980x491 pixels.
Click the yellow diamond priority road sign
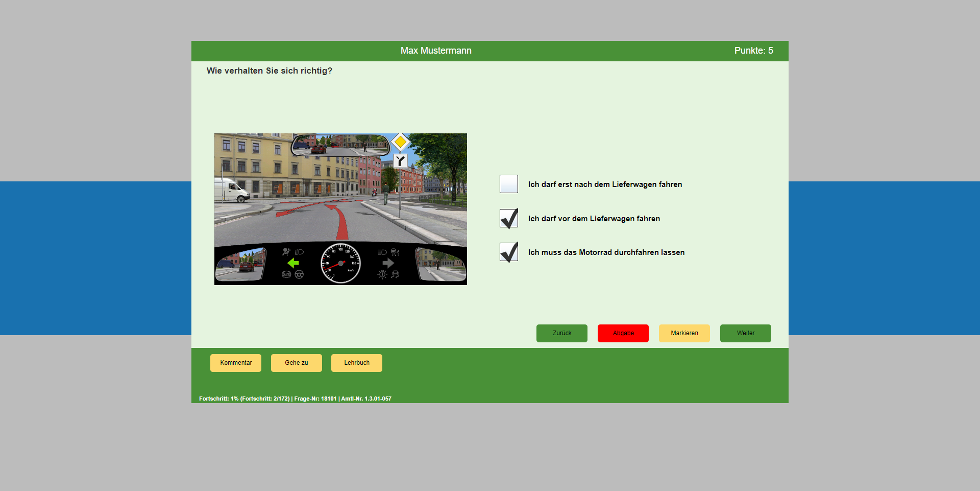click(x=401, y=142)
